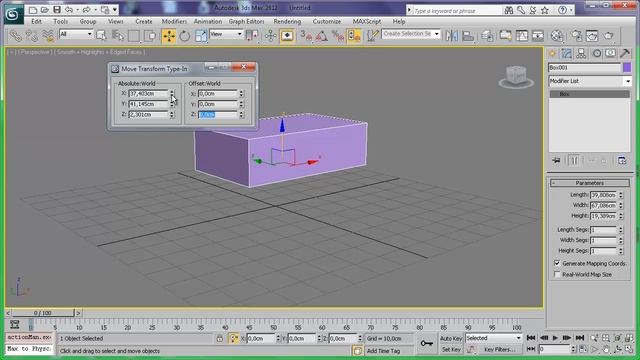Image resolution: width=640 pixels, height=360 pixels.
Task: Click Add Time Tag
Action: pyautogui.click(x=383, y=351)
